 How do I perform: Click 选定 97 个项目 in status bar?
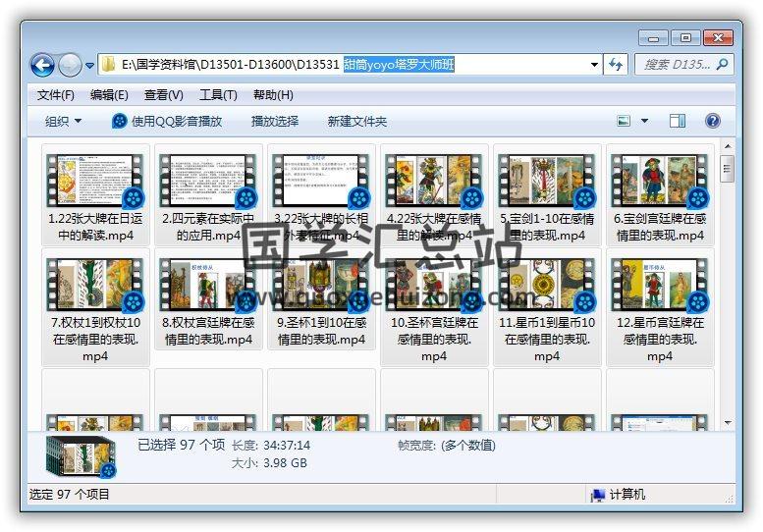click(69, 495)
